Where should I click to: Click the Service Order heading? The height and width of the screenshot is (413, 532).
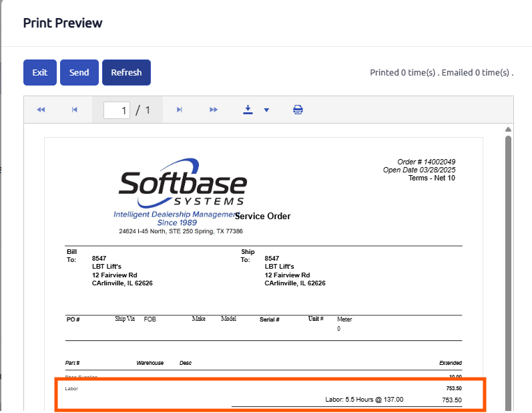pyautogui.click(x=263, y=217)
